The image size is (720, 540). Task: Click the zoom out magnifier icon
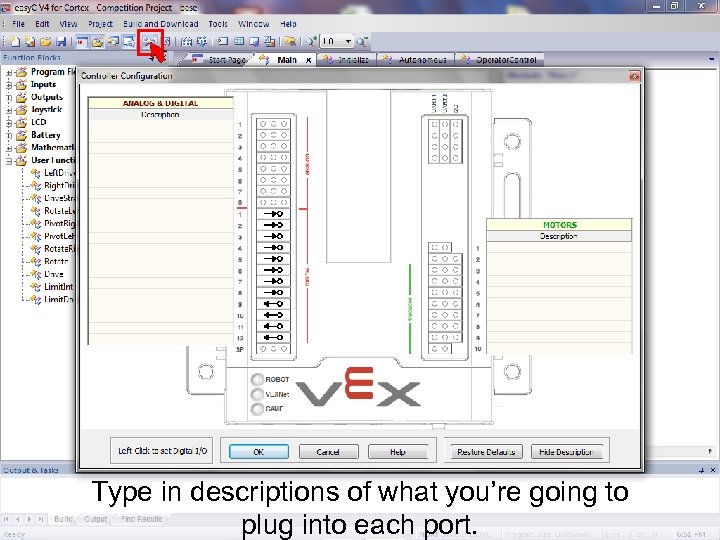[362, 42]
